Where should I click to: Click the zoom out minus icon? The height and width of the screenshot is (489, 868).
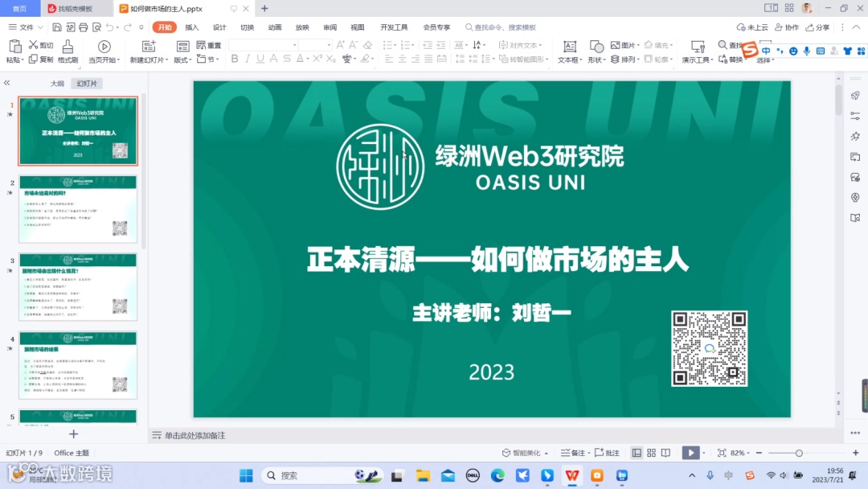coord(759,453)
